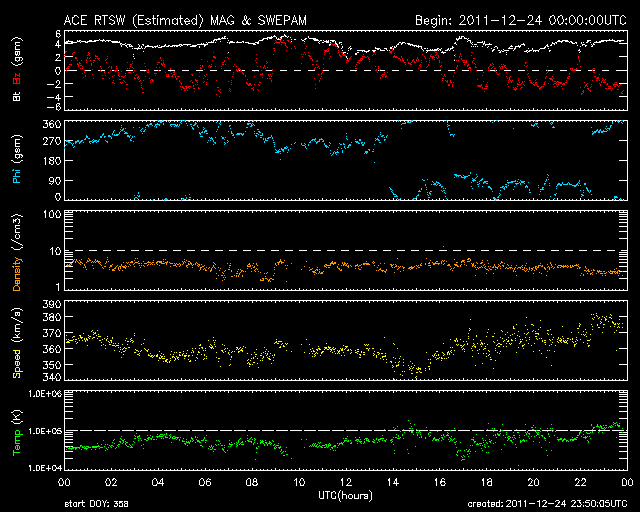Click the '22' hour label on the time axis
Image resolution: width=640 pixels, height=512 pixels.
580,483
